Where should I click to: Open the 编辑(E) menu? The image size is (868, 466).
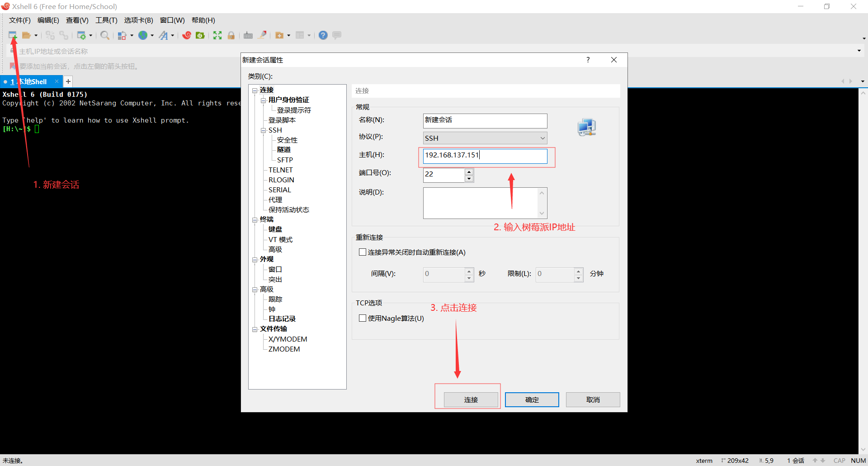click(48, 20)
